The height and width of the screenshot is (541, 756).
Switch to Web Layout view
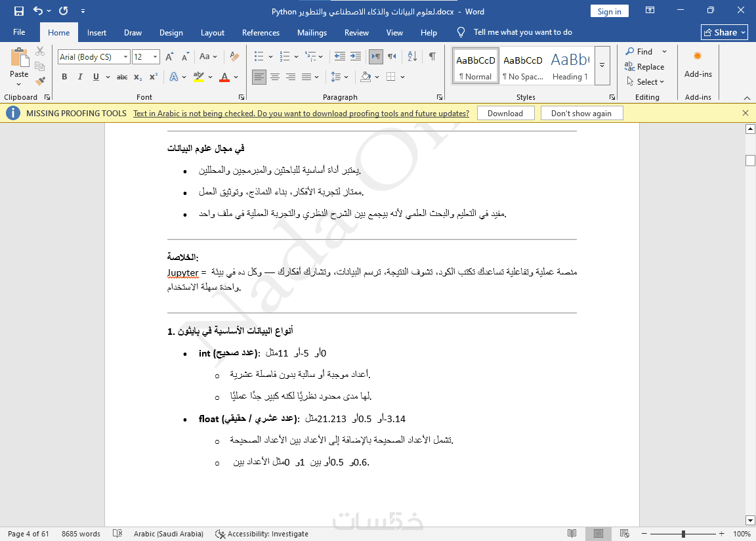[624, 534]
